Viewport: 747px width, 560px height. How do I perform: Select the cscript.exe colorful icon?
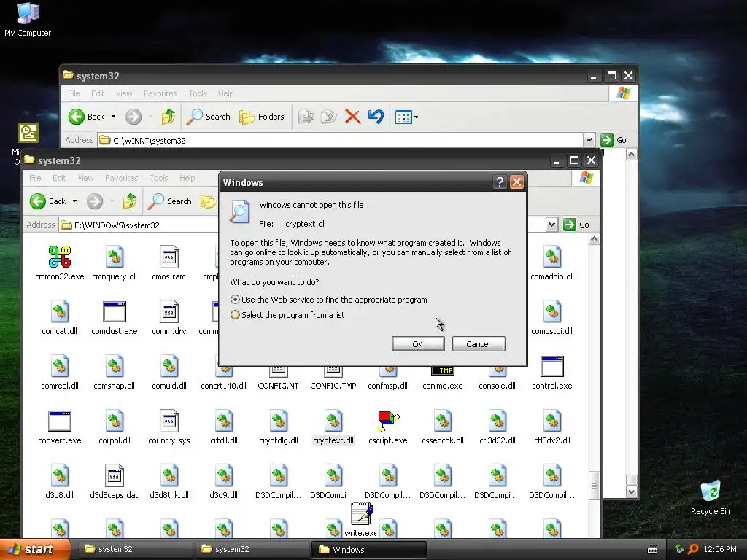click(x=388, y=421)
